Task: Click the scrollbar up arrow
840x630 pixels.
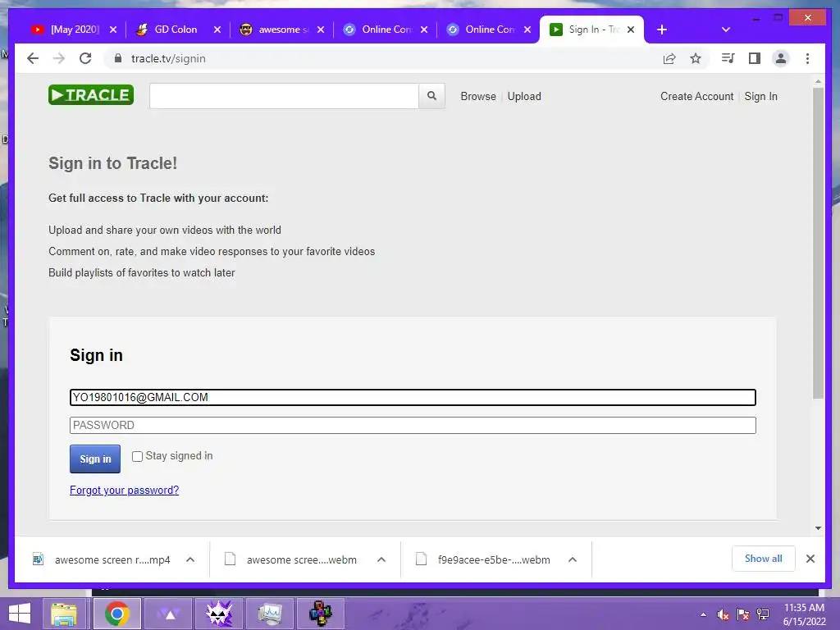Action: [x=818, y=81]
